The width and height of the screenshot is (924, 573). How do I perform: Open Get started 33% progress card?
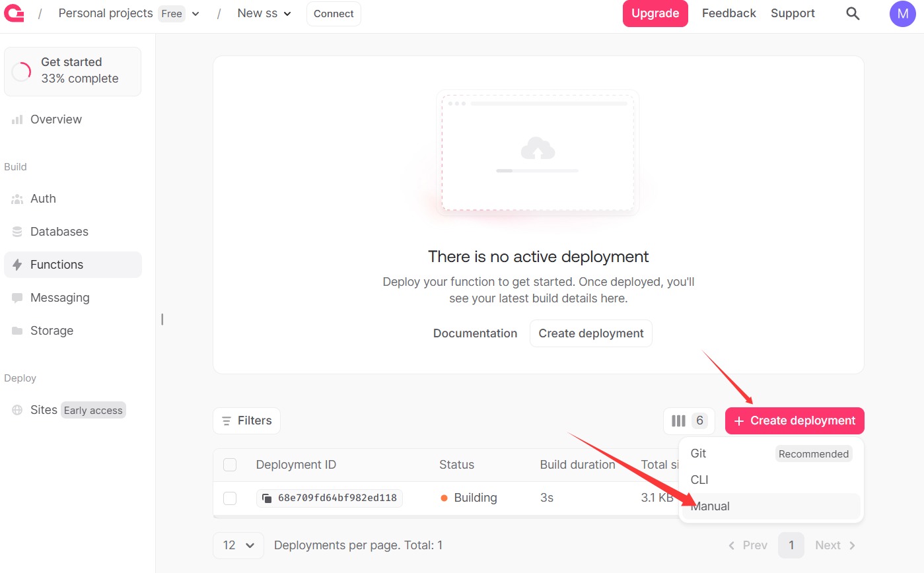point(73,71)
